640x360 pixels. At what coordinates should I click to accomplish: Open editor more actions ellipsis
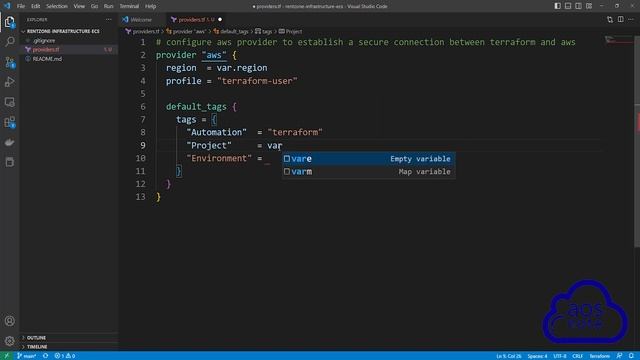coord(631,20)
